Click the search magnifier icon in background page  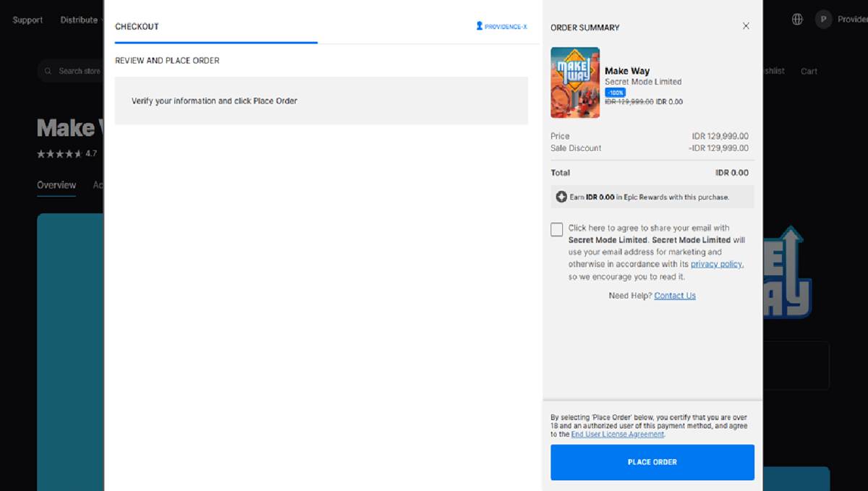pyautogui.click(x=48, y=71)
